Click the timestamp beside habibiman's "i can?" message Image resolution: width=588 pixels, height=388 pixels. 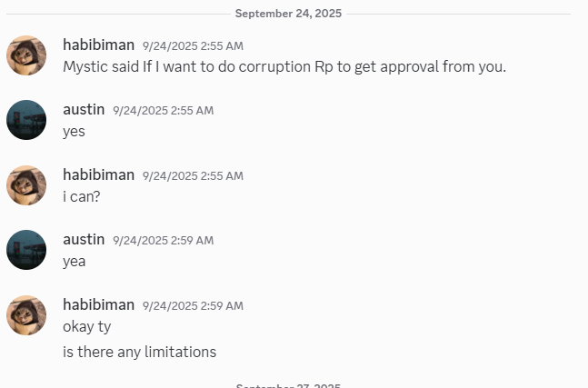point(193,175)
